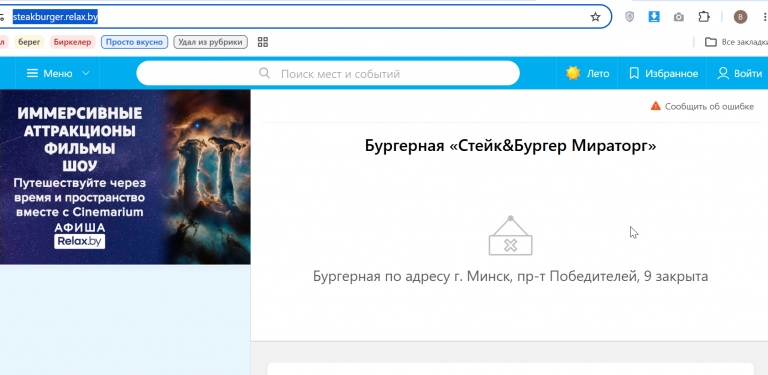Bookmark this page with the star icon
The height and width of the screenshot is (375, 768).
(x=595, y=17)
